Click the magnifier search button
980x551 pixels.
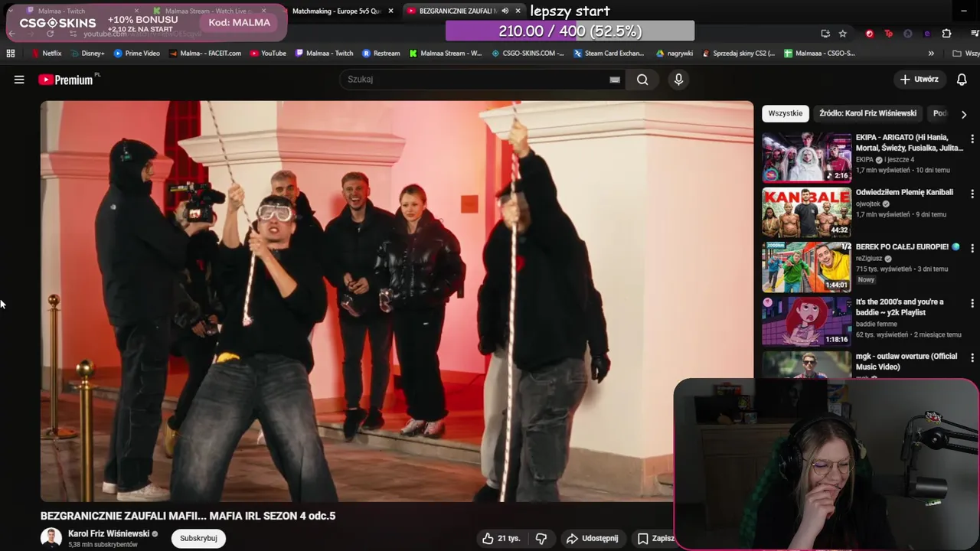point(642,80)
